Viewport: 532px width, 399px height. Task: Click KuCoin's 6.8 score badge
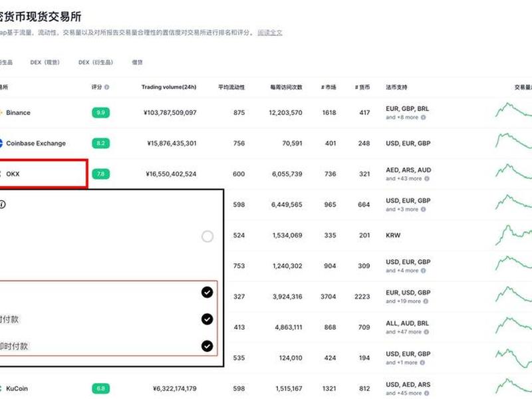click(101, 388)
